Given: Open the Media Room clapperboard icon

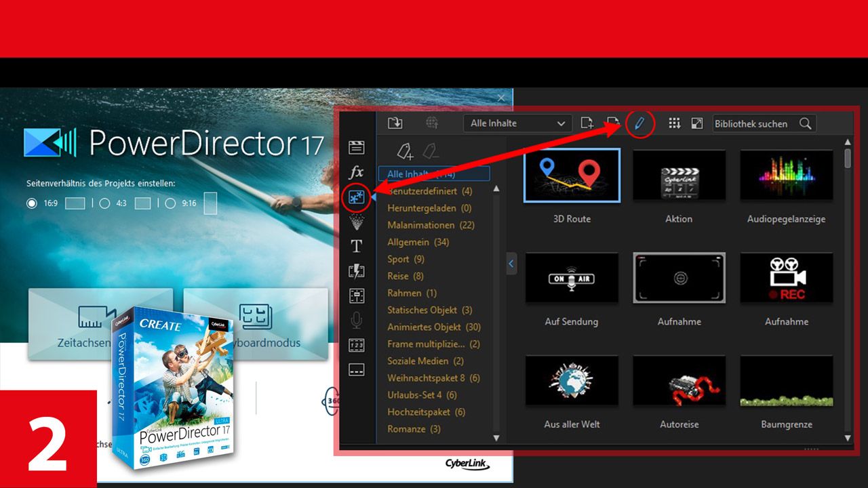Looking at the screenshot, I should pos(356,148).
